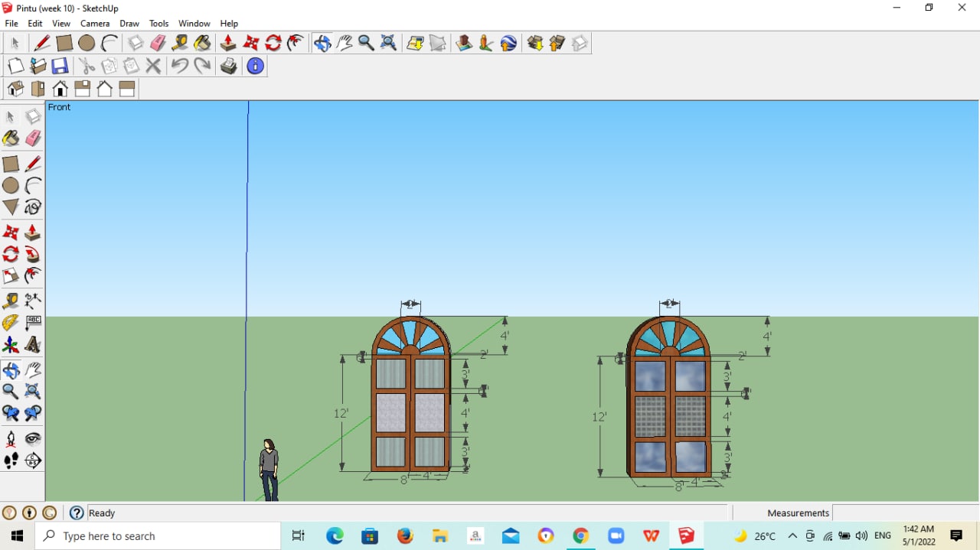Open the Window menu
Screen dimensions: 980x550
click(x=194, y=24)
